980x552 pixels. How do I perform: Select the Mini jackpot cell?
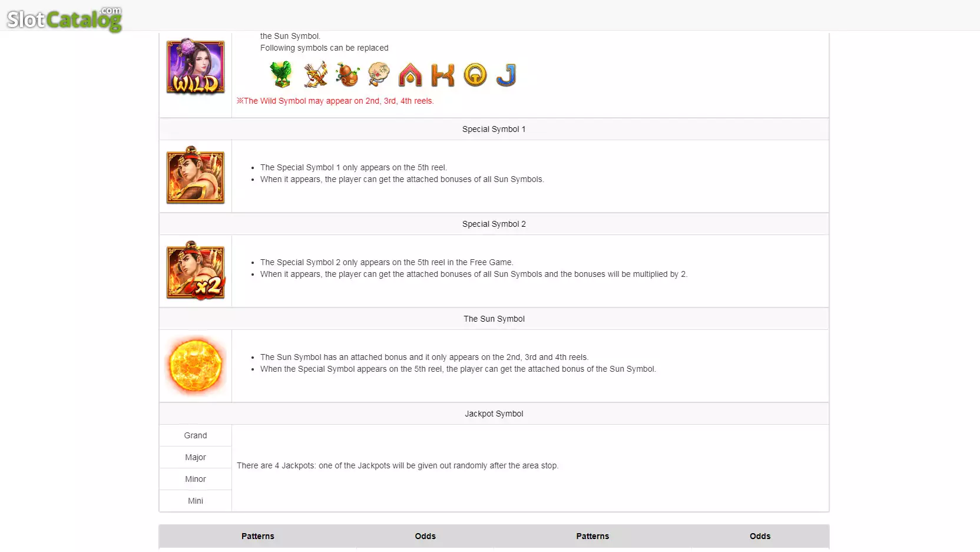pos(196,501)
